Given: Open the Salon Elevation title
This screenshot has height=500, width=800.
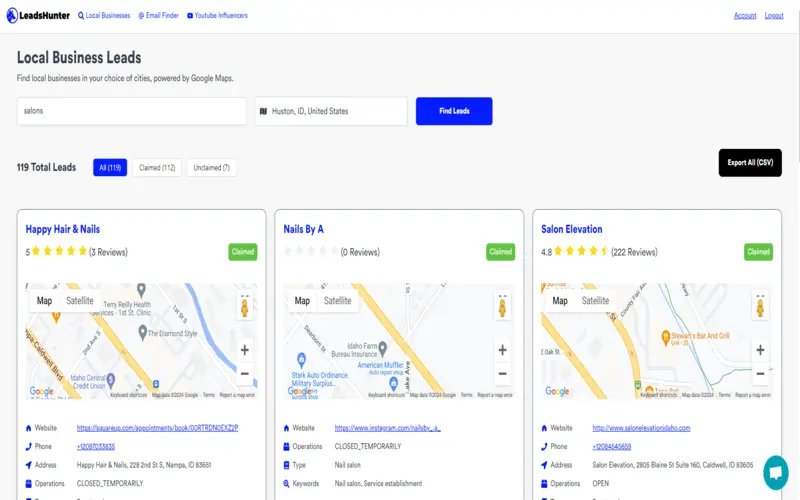Looking at the screenshot, I should tap(571, 229).
